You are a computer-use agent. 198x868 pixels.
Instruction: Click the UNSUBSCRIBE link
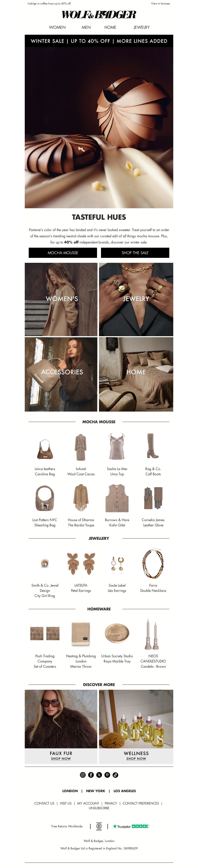tap(99, 808)
